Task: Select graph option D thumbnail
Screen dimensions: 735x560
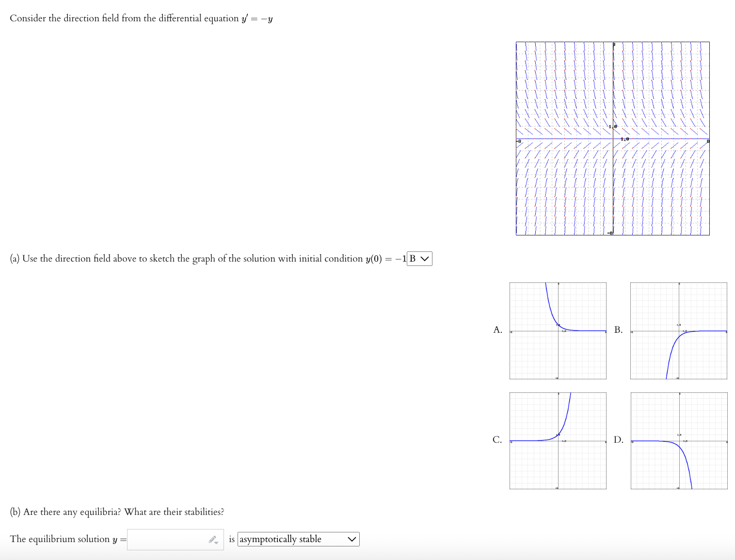Action: point(678,441)
